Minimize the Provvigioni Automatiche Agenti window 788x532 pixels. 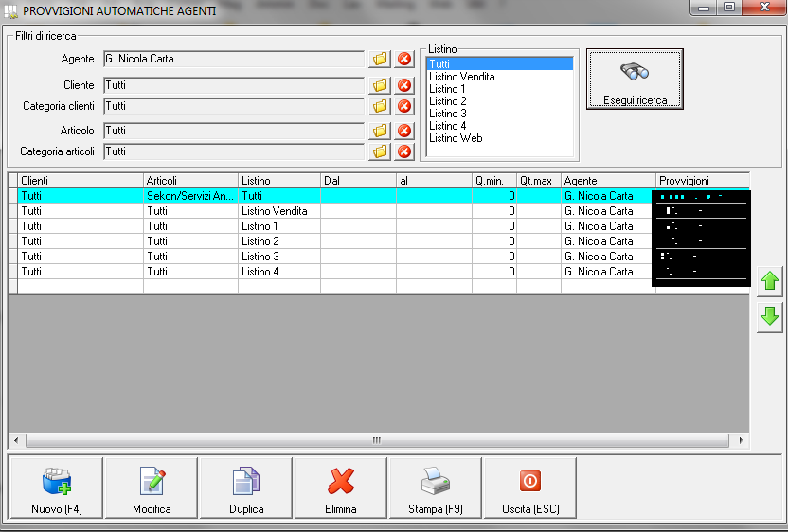(704, 8)
